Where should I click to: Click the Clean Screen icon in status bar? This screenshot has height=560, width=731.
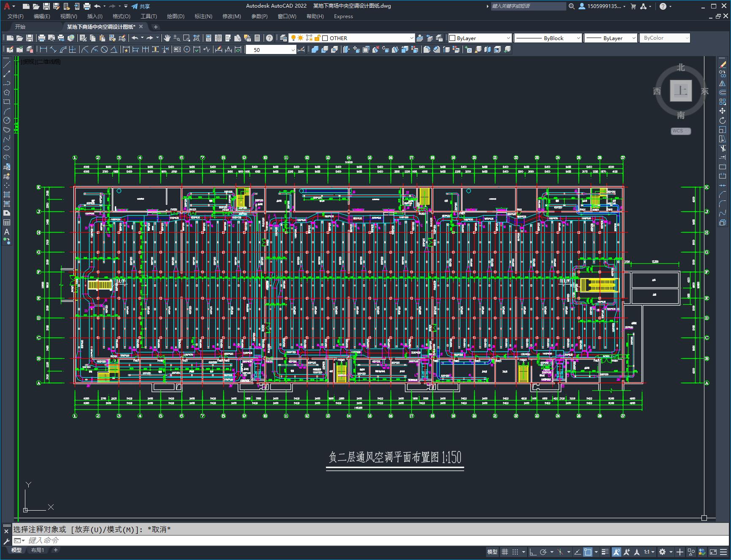point(713,552)
